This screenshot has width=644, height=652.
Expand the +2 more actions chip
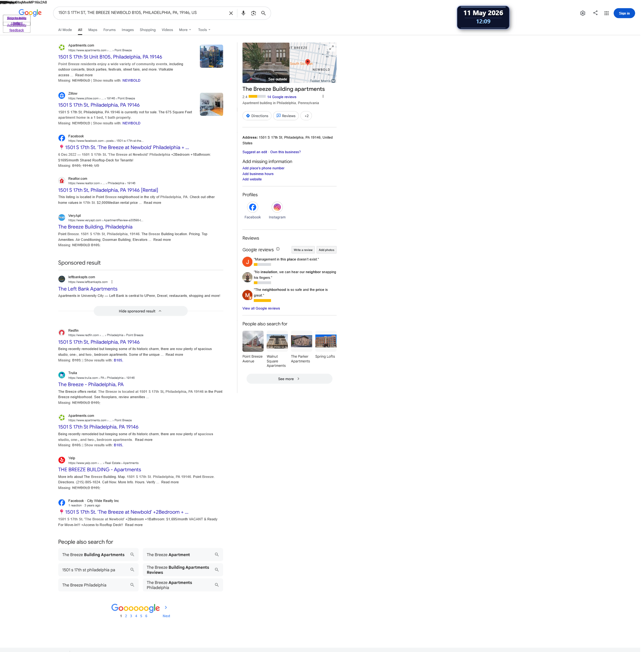point(306,116)
